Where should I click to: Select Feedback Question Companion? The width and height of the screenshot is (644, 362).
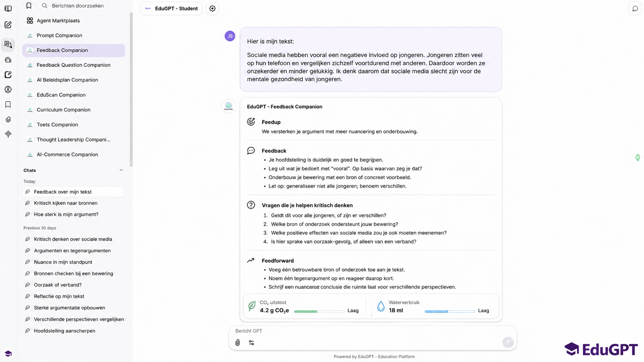(x=74, y=65)
